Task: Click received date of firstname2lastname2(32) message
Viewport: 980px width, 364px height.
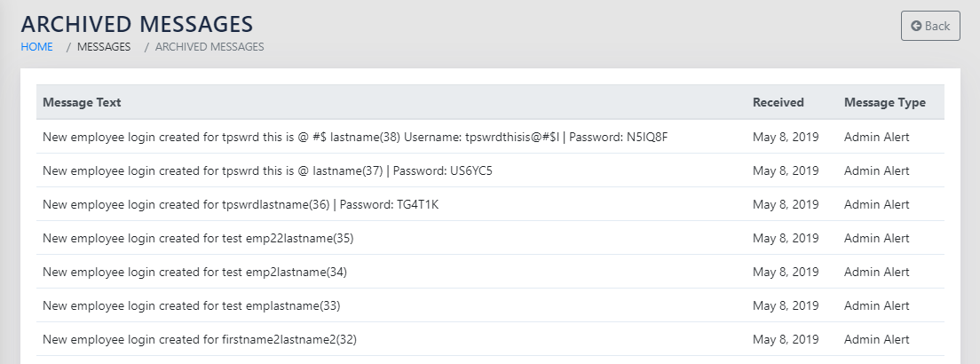Action: click(x=786, y=339)
